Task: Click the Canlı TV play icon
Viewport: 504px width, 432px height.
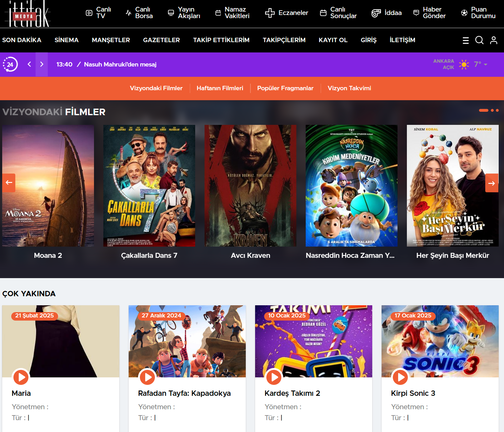Action: click(89, 13)
